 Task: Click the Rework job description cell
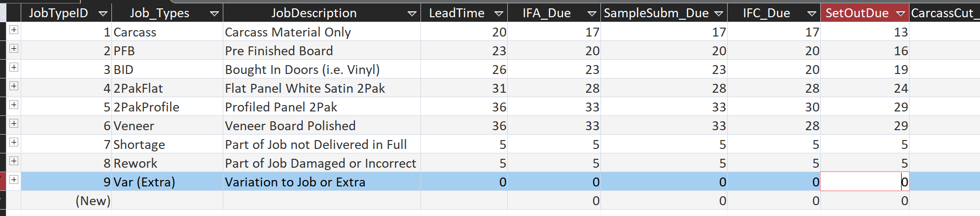tap(321, 163)
